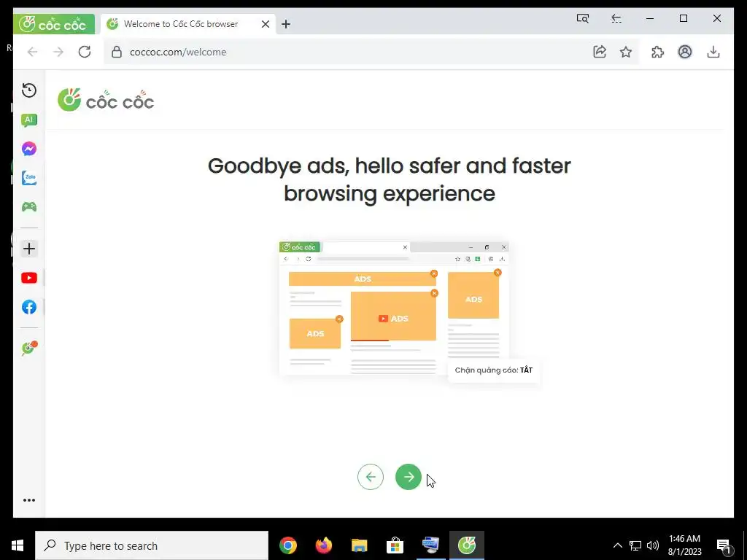Go to previous welcome slide

tap(371, 477)
